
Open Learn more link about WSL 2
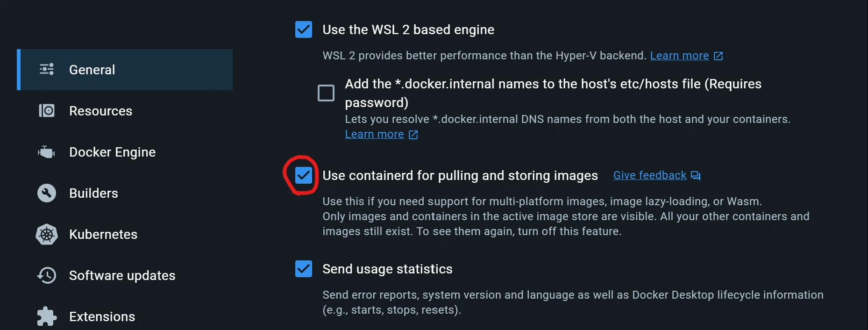679,56
